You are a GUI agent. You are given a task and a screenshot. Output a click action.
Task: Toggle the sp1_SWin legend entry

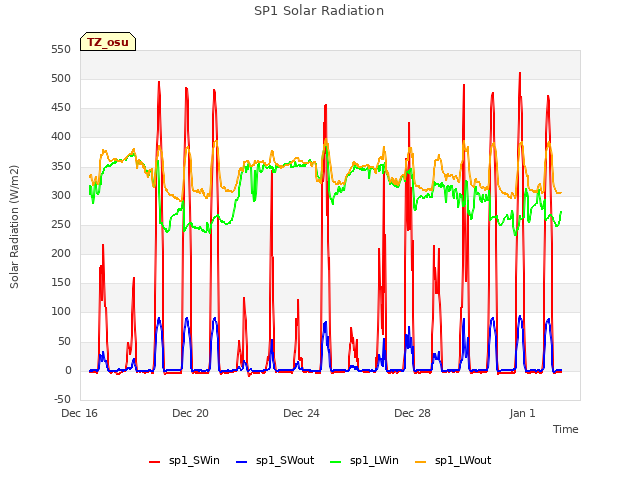click(x=184, y=461)
